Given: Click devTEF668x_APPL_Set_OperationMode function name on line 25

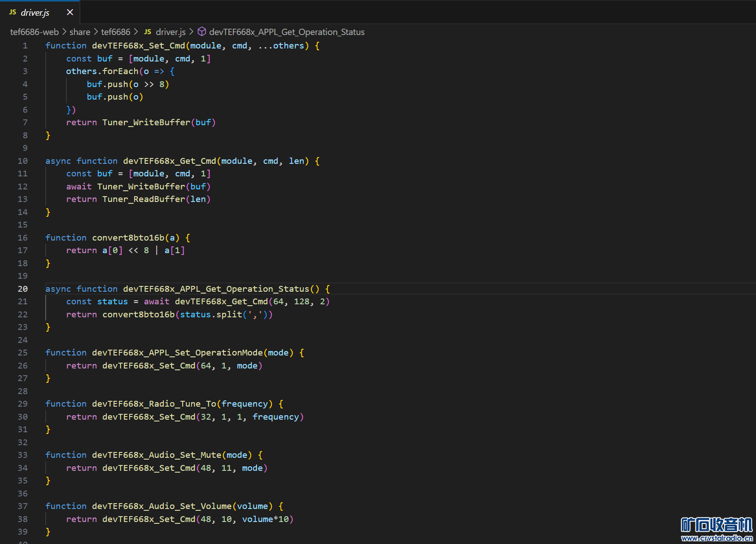Looking at the screenshot, I should click(x=177, y=353).
